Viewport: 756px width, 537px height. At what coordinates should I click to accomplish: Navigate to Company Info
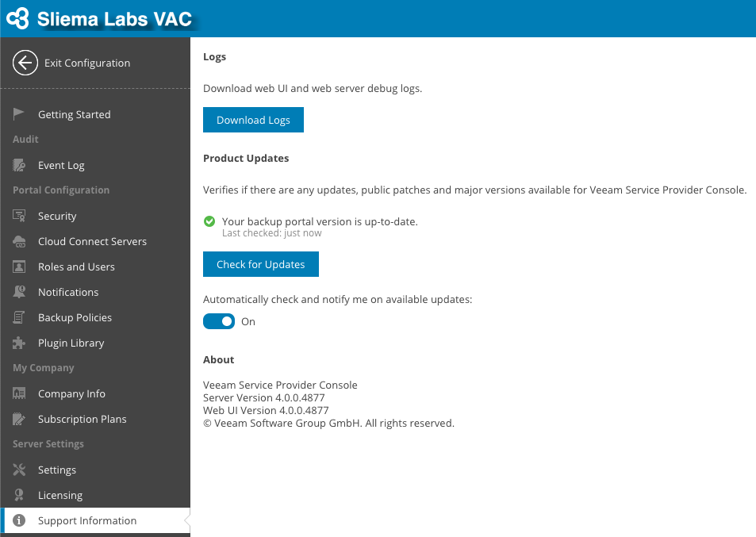[95, 394]
